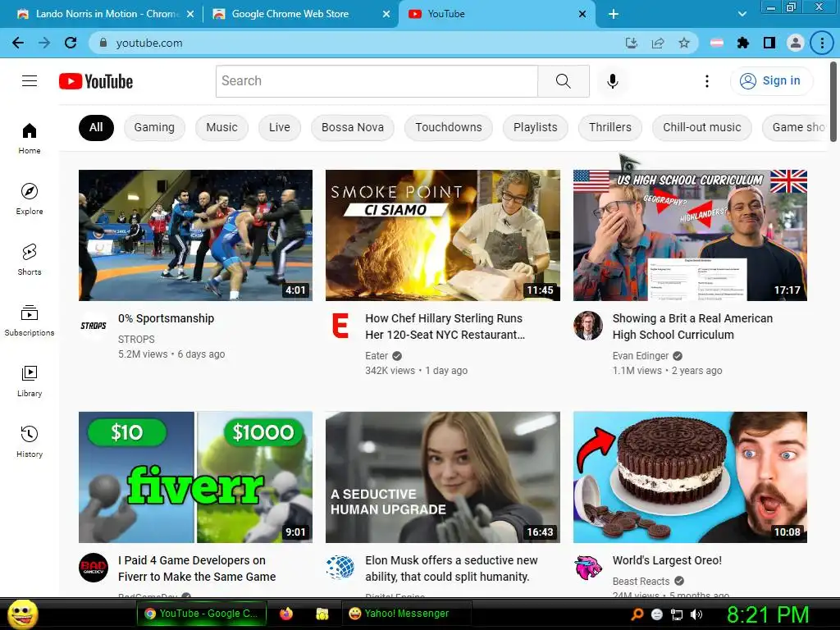This screenshot has height=630, width=840.
Task: Select the Music filter chip
Action: pyautogui.click(x=221, y=127)
